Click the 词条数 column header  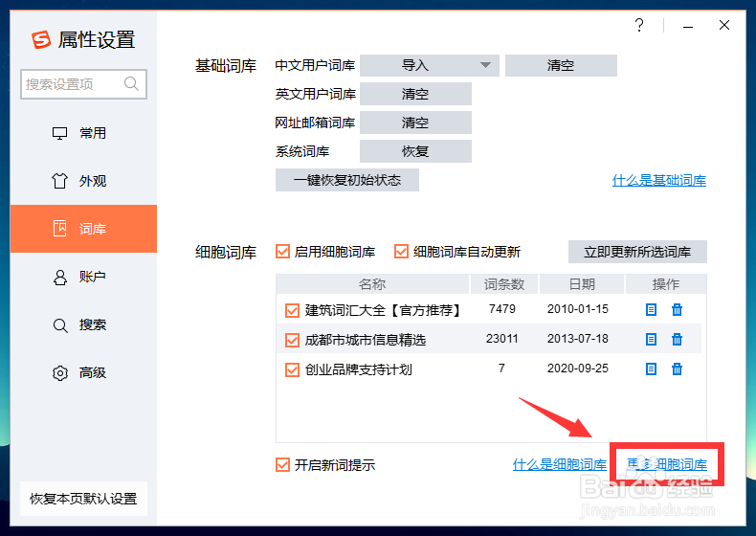coord(504,284)
